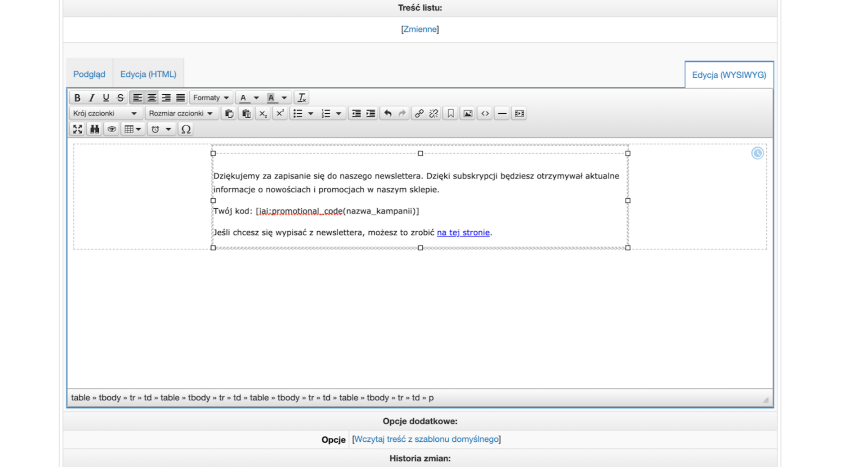This screenshot has width=868, height=467.
Task: Toggle italic formatting
Action: coord(92,98)
